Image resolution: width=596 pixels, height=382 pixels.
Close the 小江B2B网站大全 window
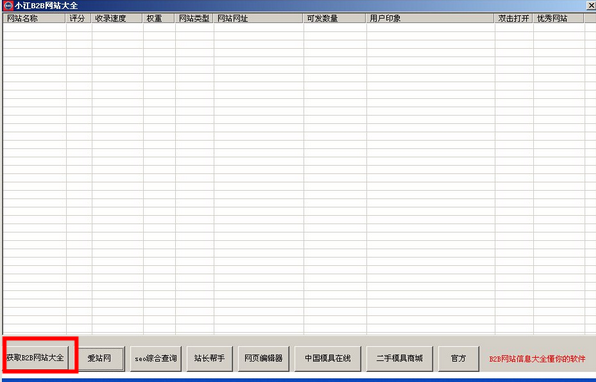tap(591, 6)
